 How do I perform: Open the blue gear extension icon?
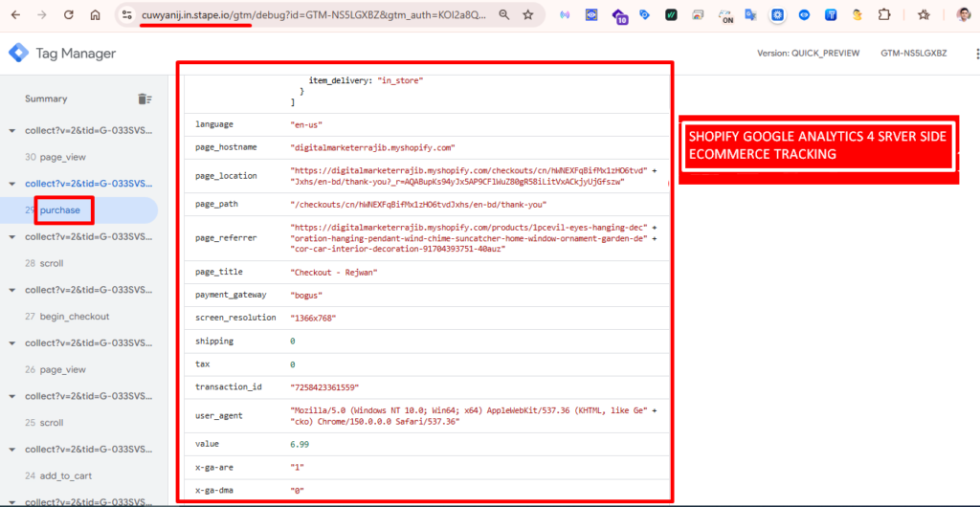777,15
